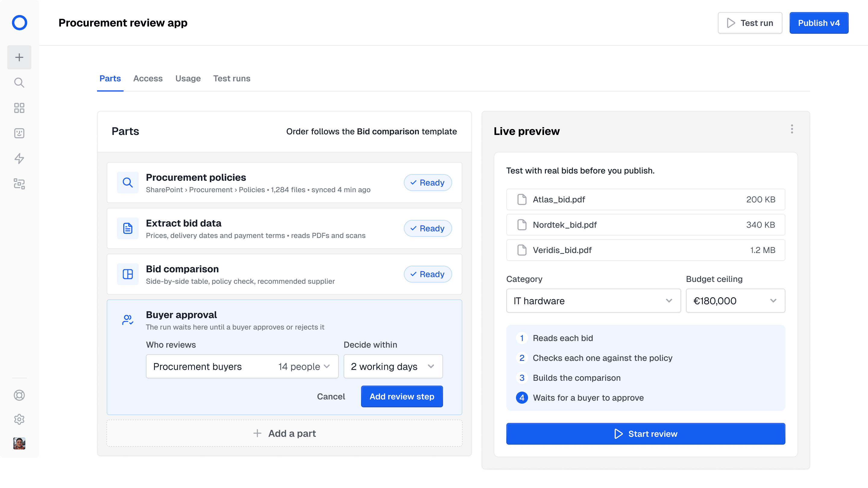
Task: Click the user avatar photo
Action: click(19, 443)
